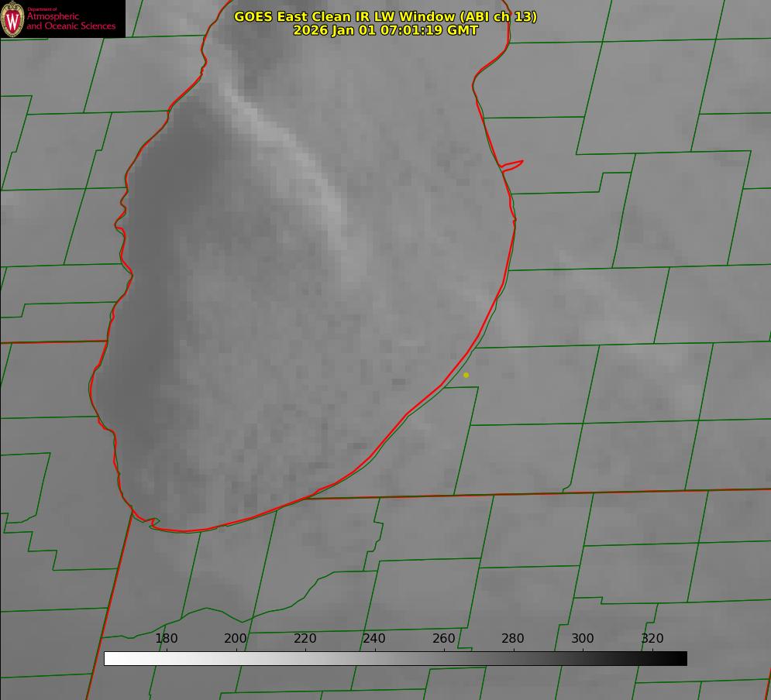
Task: Click the yellow location marker dot
Action: click(466, 375)
